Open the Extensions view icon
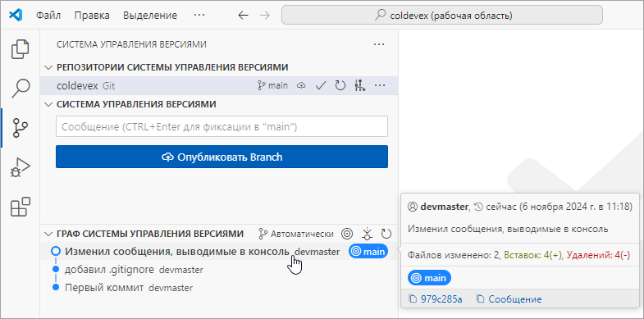The image size is (644, 319). click(21, 207)
